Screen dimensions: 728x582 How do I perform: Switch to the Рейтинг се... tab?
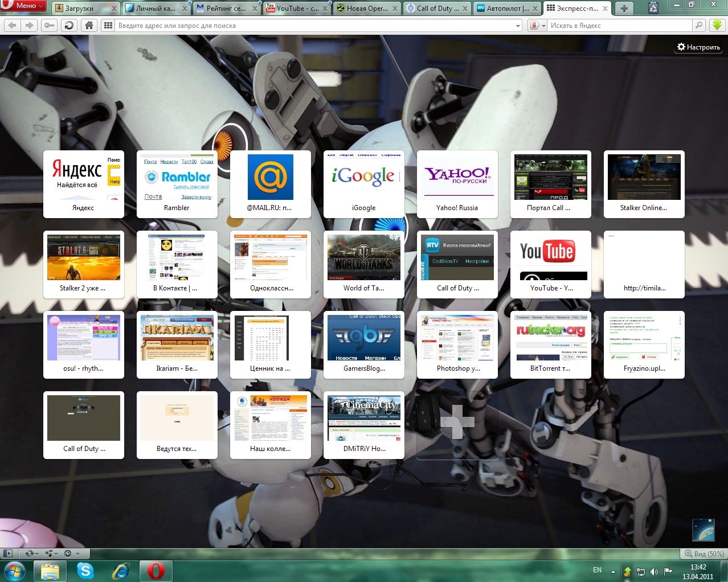click(x=227, y=9)
